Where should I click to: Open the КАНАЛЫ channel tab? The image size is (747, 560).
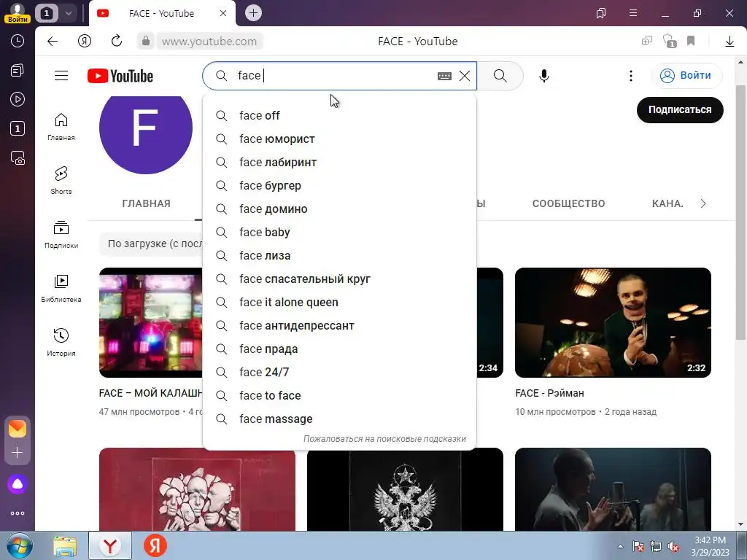tap(667, 204)
